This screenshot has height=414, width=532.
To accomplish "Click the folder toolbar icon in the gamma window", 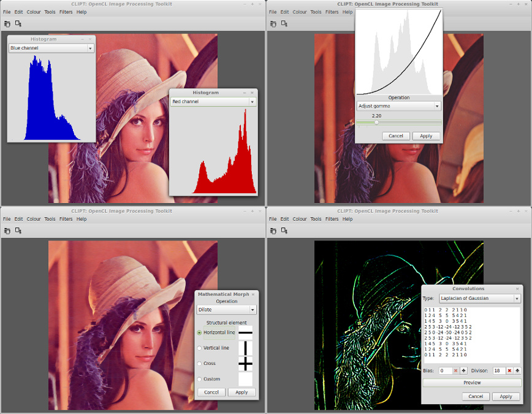I will [x=273, y=24].
